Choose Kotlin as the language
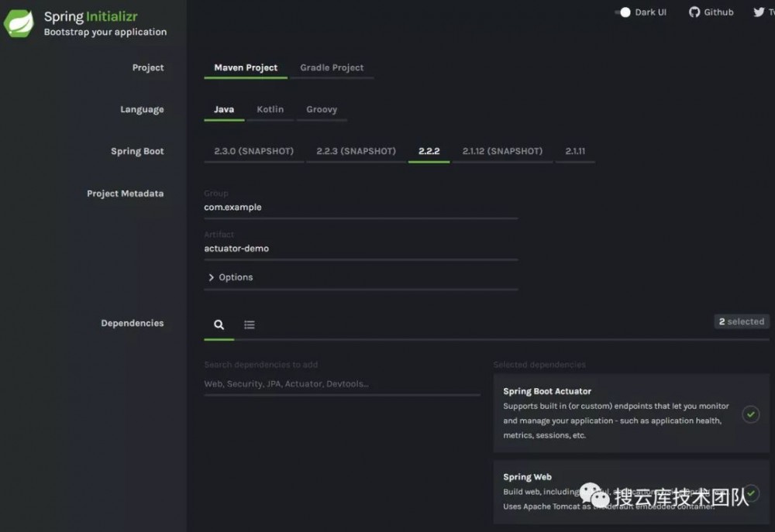This screenshot has width=775, height=532. (x=270, y=109)
